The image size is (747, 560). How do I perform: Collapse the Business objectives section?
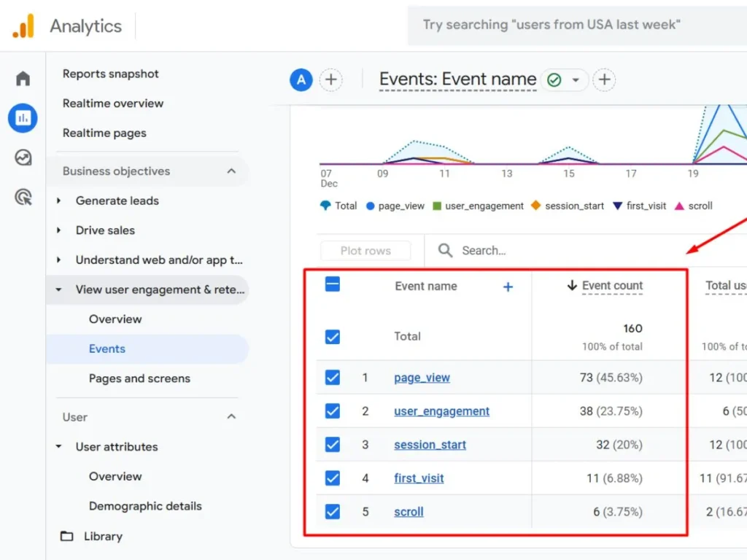tap(231, 171)
